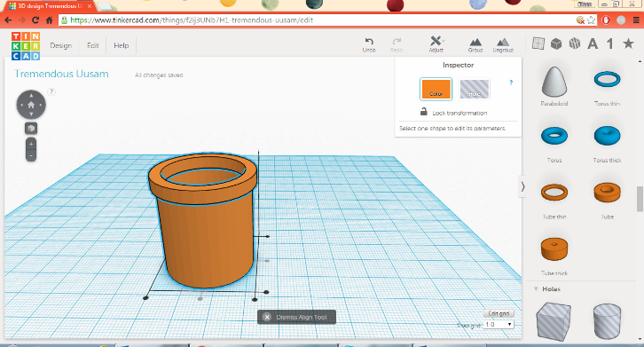Dismiss the Align Tool
Image resolution: width=644 pixels, height=347 pixels.
tap(296, 317)
